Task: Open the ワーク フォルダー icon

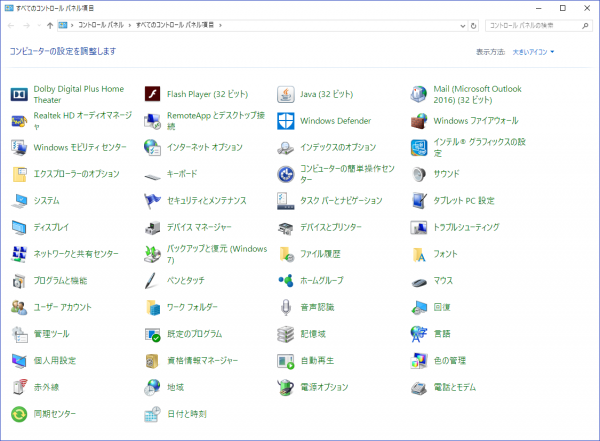Action: click(x=152, y=307)
